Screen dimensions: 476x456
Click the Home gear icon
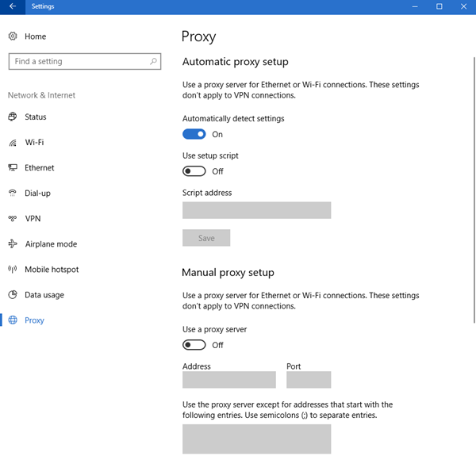tap(13, 36)
